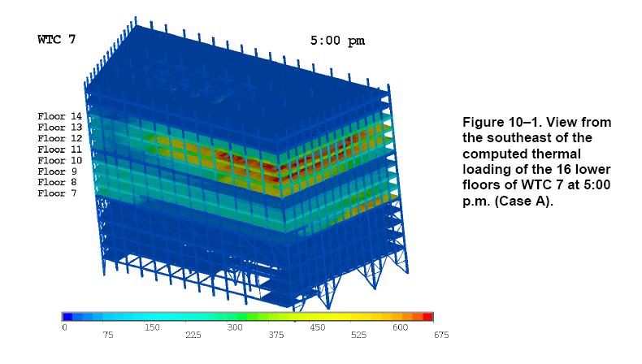This screenshot has height=364, width=642.
Task: Select the Floor 8 label
Action: (x=58, y=182)
